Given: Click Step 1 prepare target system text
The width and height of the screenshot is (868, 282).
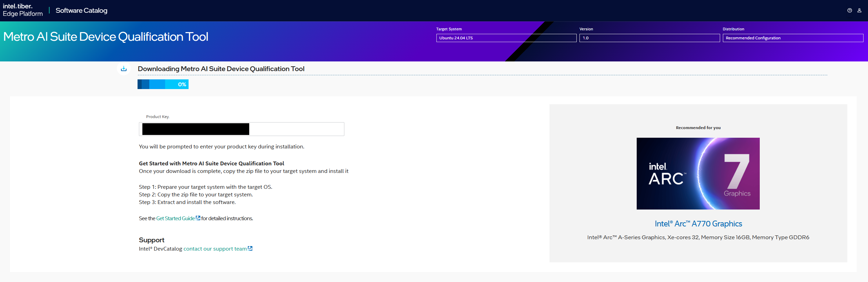Looking at the screenshot, I should tap(205, 187).
